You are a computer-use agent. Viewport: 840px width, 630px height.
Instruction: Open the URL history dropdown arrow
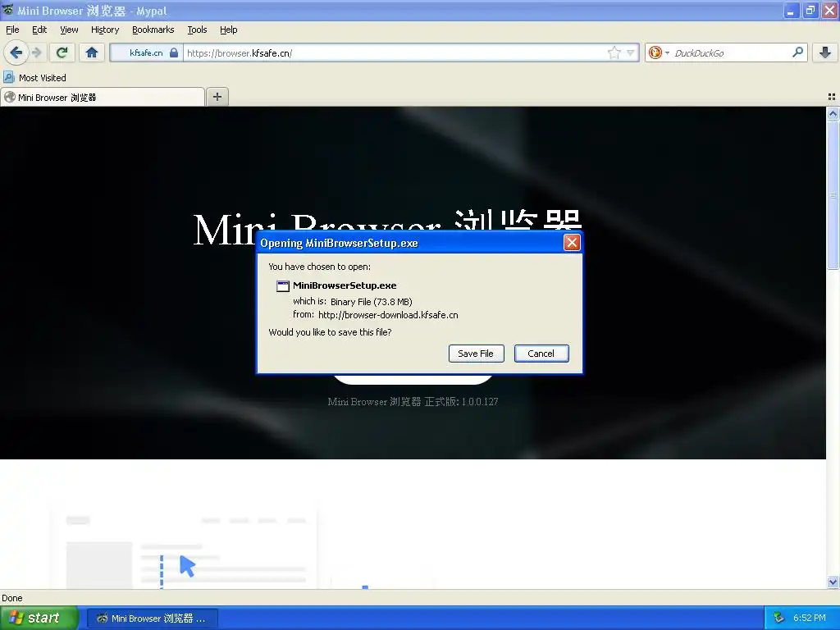pyautogui.click(x=631, y=52)
